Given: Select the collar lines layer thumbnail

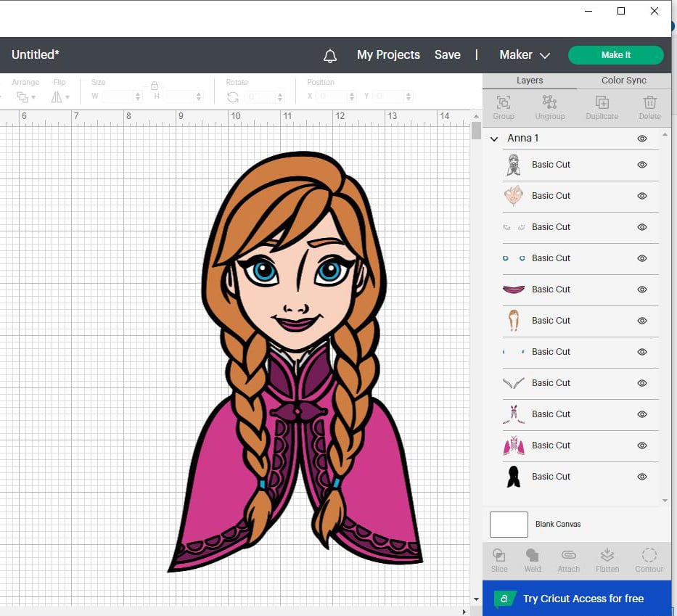Looking at the screenshot, I should point(513,383).
